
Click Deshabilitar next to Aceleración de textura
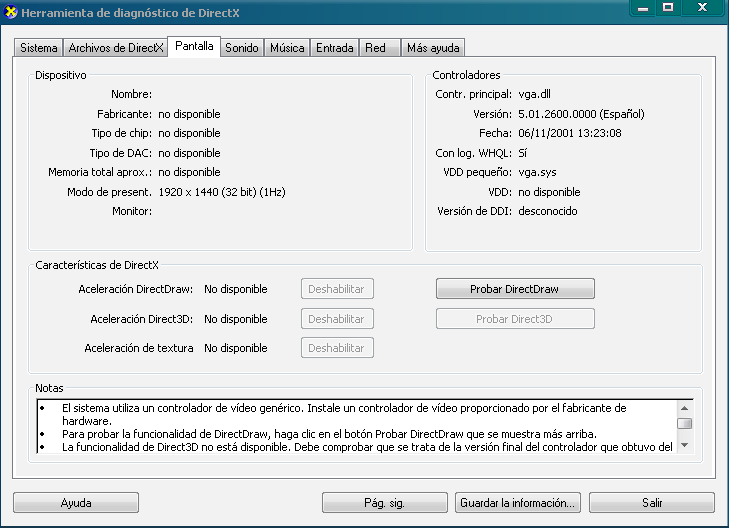(x=337, y=348)
